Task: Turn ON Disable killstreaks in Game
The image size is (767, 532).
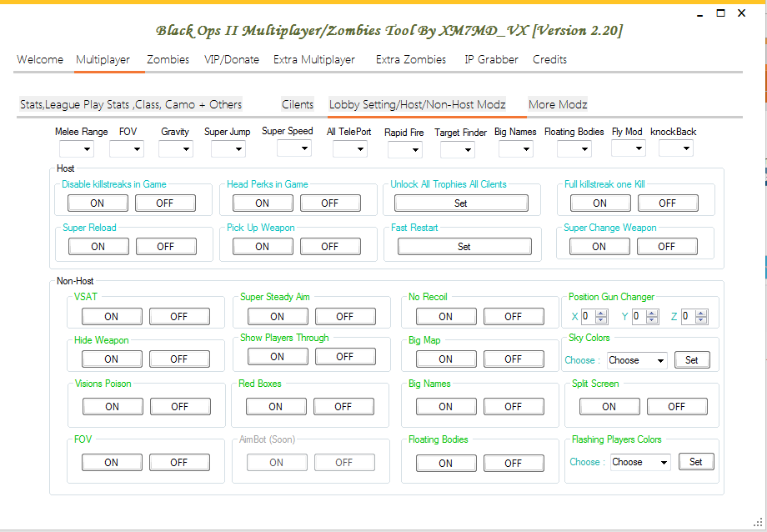Action: (x=98, y=203)
